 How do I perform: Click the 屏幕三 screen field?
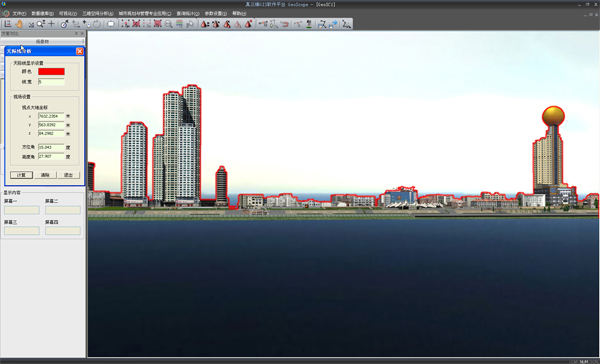22,230
